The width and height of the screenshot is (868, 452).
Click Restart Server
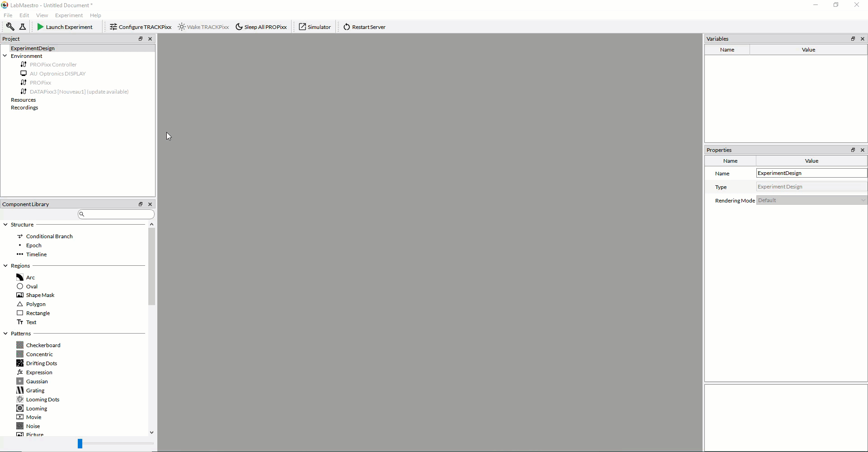(364, 27)
